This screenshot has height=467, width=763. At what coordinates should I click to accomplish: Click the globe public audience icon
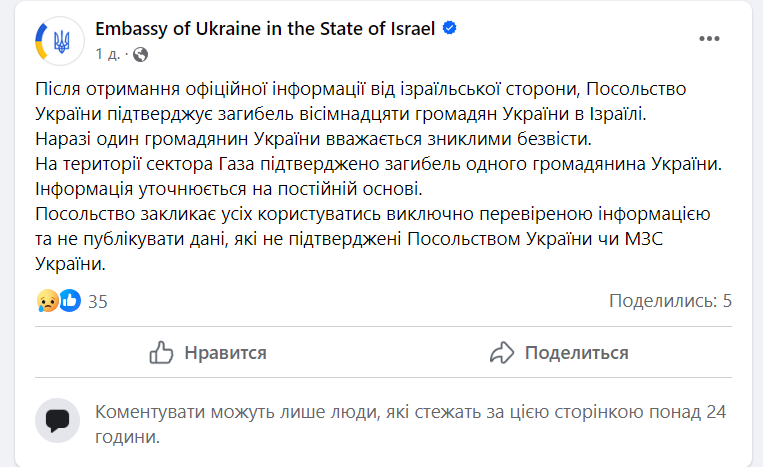[x=139, y=53]
